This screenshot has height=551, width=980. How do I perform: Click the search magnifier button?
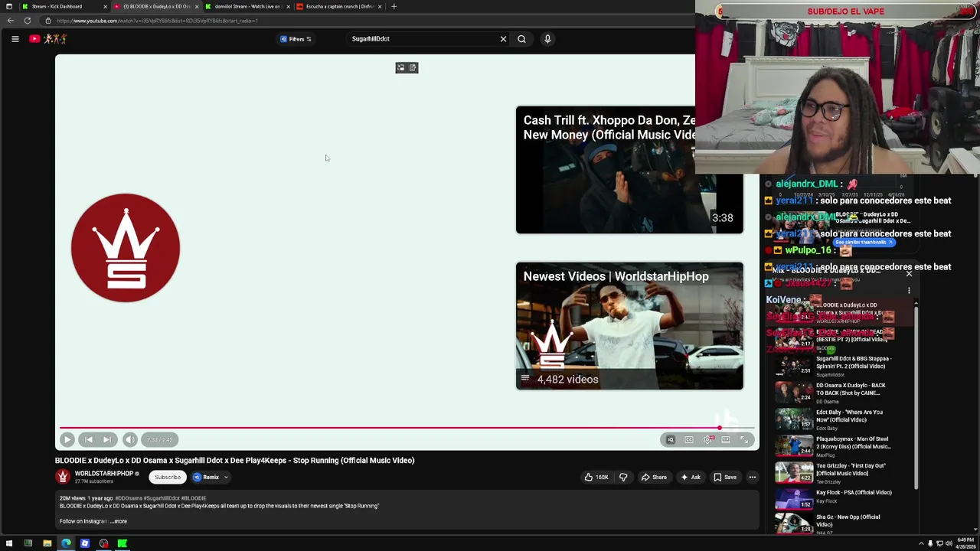point(521,39)
